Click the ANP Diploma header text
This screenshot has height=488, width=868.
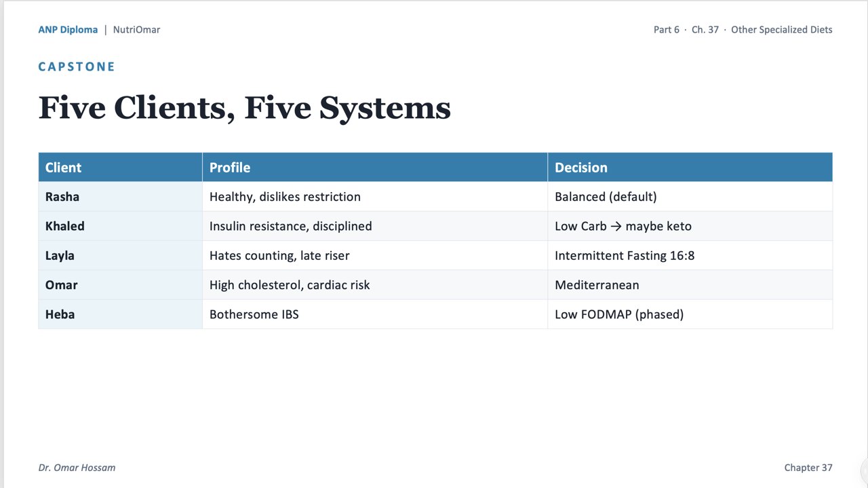(68, 30)
